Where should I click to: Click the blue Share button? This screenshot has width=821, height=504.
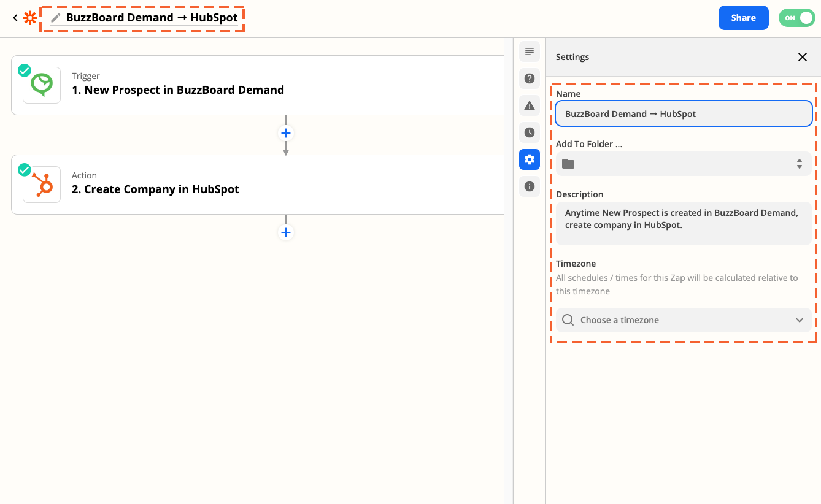click(743, 18)
